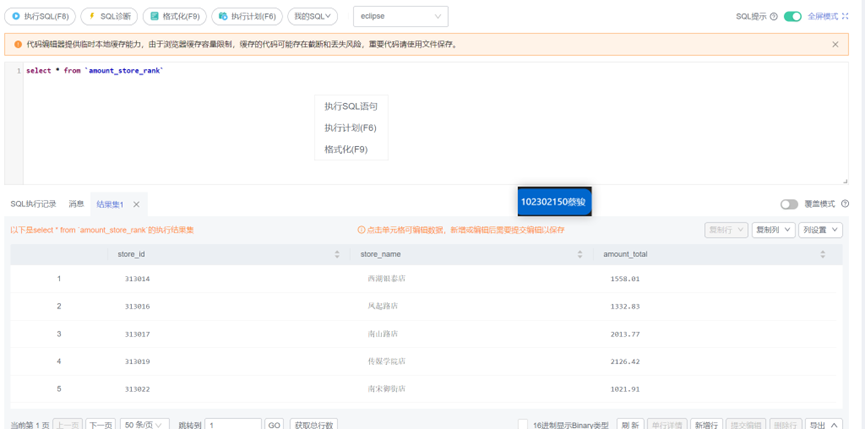Viewport: 865px width, 429px height.
Task: Click store name 西湖银泰店
Action: (x=386, y=279)
